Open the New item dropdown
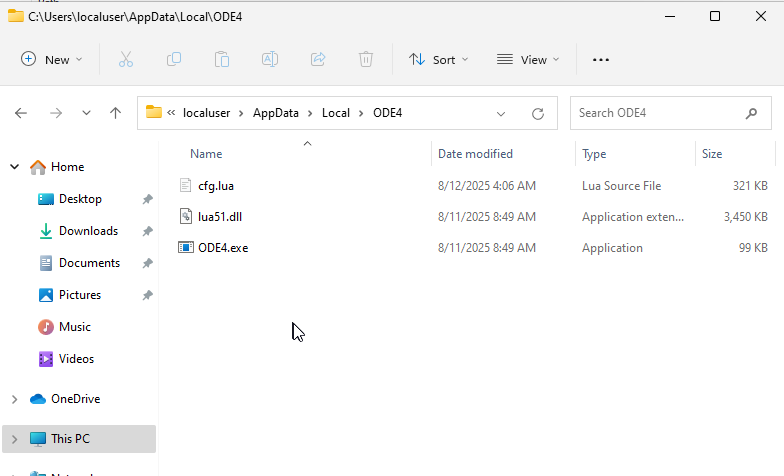 point(52,60)
